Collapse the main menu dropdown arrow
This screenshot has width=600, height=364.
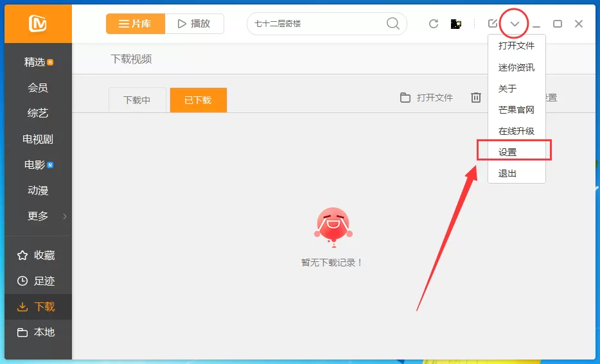pyautogui.click(x=515, y=24)
